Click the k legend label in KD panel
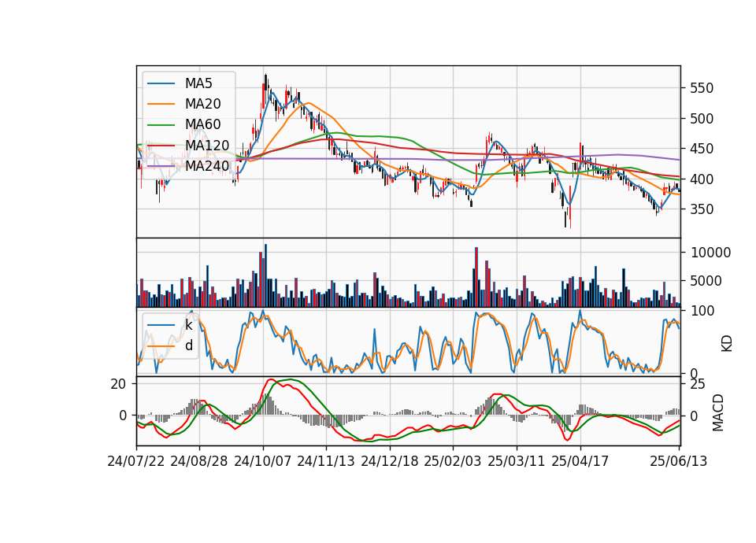 click(x=188, y=325)
